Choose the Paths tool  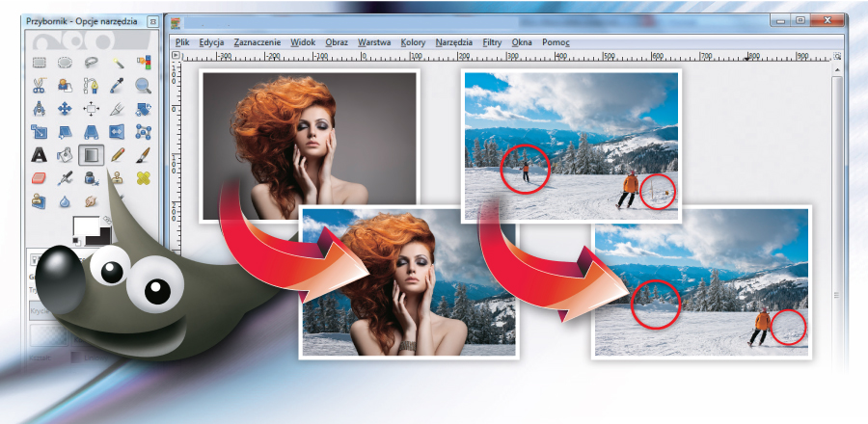(91, 86)
